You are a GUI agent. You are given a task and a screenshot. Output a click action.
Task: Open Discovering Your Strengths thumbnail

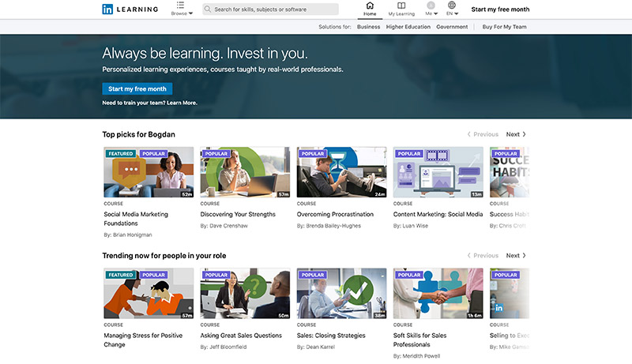pos(245,172)
